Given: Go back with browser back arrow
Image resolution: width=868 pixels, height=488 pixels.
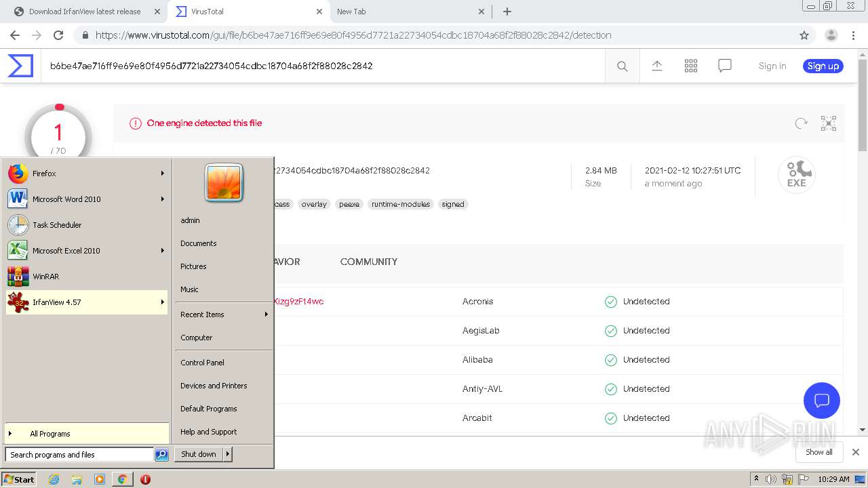Looking at the screenshot, I should pyautogui.click(x=15, y=35).
